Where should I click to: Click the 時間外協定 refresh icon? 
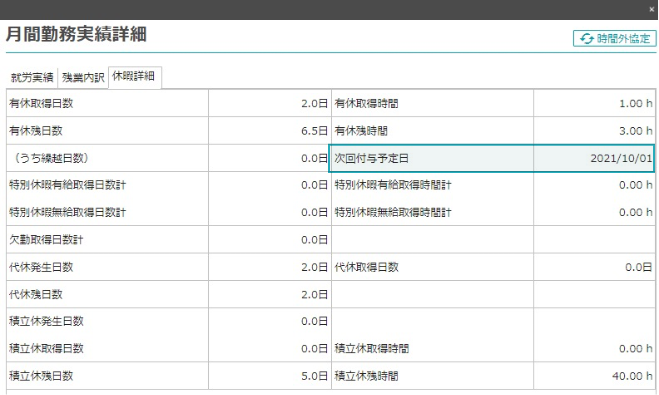coord(587,39)
